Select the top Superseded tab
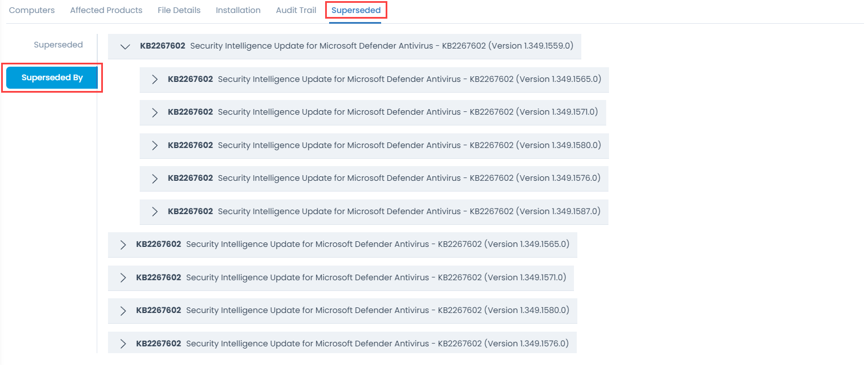The height and width of the screenshot is (365, 868). point(356,10)
